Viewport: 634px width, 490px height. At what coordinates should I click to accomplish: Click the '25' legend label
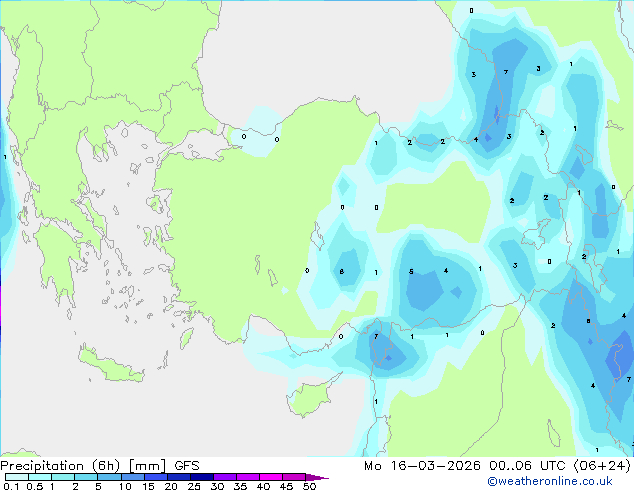point(194,486)
